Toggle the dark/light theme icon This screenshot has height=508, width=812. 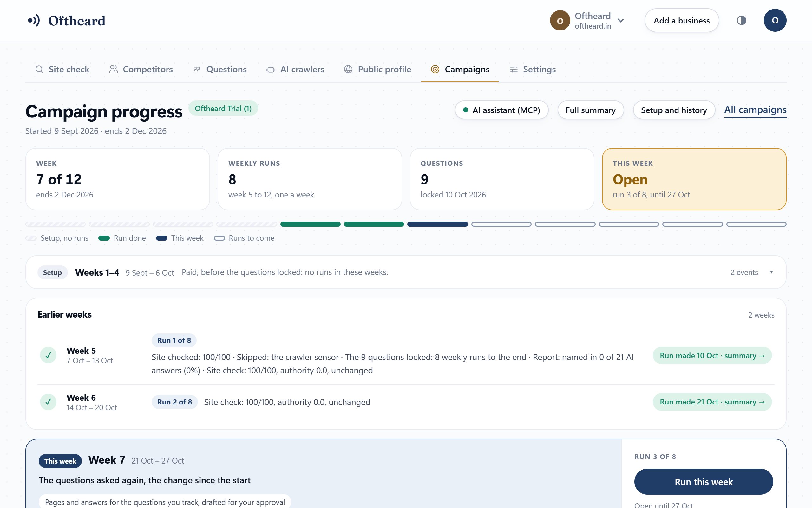point(741,21)
